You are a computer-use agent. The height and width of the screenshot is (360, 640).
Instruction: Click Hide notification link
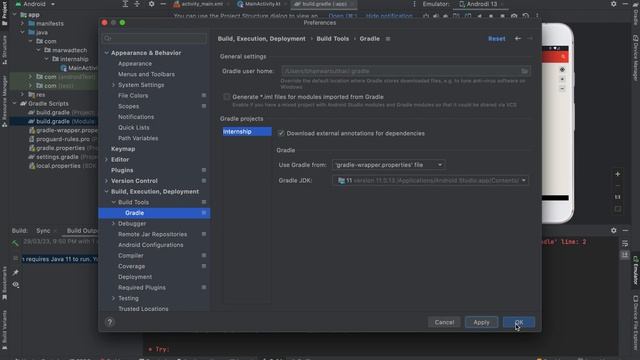coord(389,16)
